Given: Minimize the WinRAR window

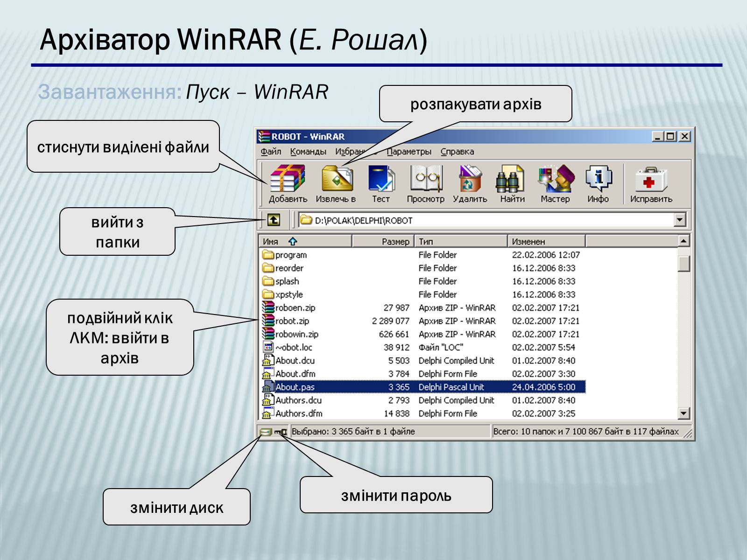Looking at the screenshot, I should 658,136.
